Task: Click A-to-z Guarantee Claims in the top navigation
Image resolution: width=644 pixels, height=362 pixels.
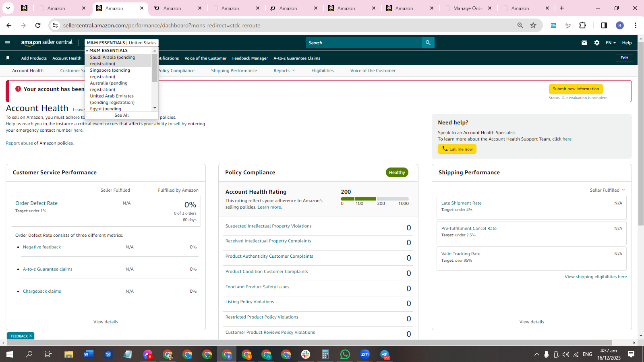Action: pyautogui.click(x=297, y=58)
